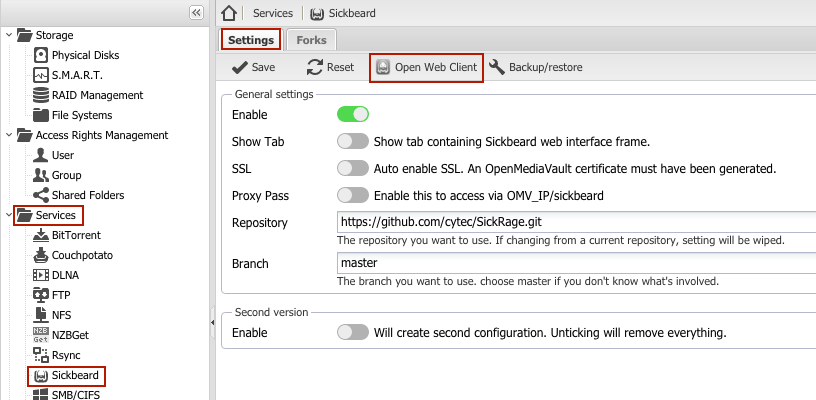Open the FTP service label

click(61, 295)
